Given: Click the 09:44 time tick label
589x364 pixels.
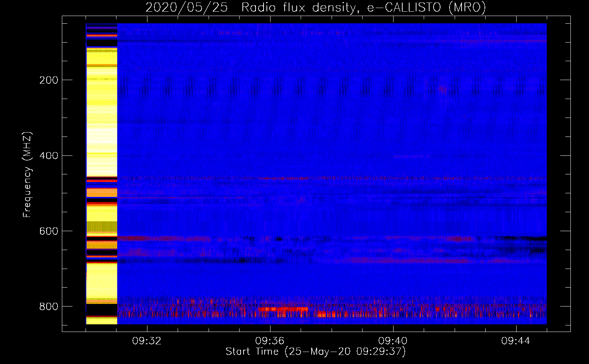Looking at the screenshot, I should (516, 341).
